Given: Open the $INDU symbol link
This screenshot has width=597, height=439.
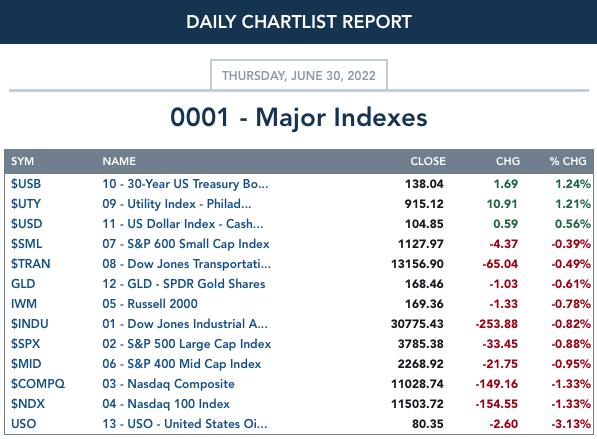Looking at the screenshot, I should 30,324.
